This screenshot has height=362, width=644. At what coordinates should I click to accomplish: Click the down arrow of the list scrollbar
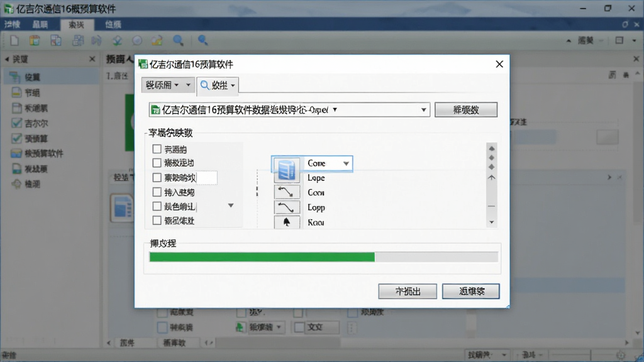point(492,222)
